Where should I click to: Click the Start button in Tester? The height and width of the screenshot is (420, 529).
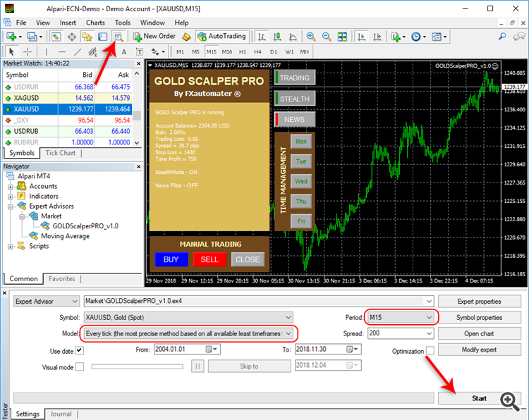point(479,398)
